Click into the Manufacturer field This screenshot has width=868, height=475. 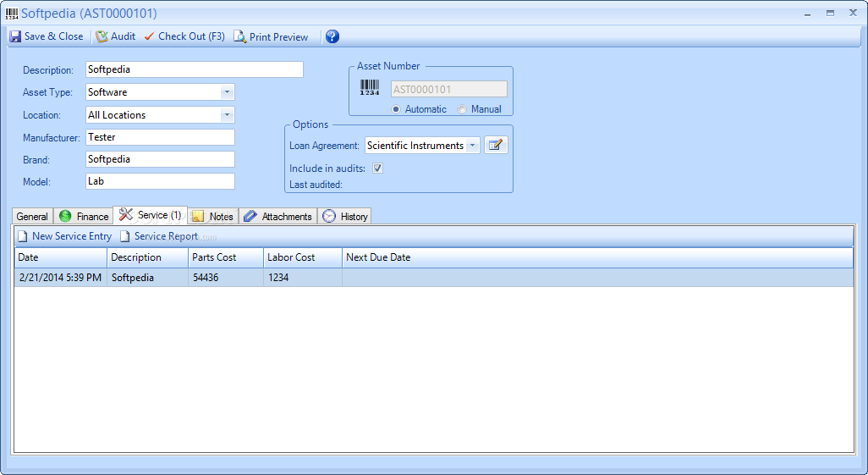click(x=161, y=137)
